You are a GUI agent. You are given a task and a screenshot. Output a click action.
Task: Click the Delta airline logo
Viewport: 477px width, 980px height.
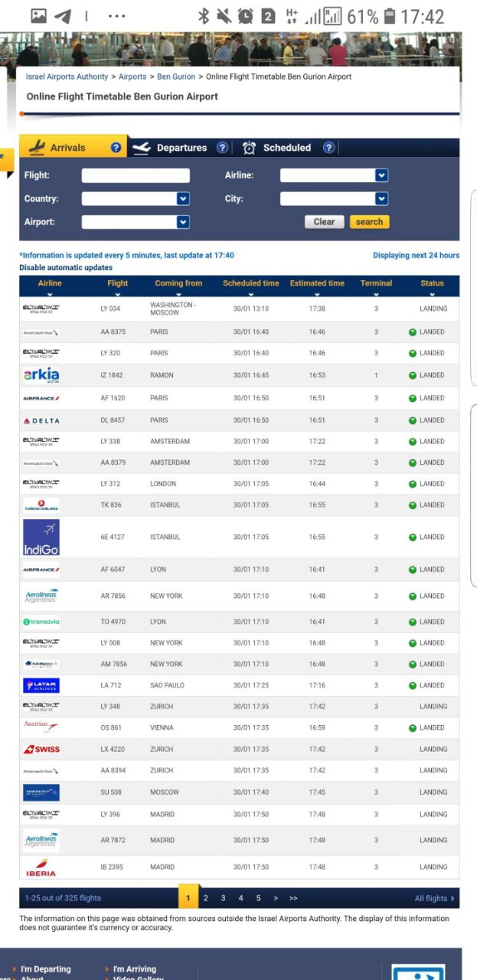pos(41,420)
